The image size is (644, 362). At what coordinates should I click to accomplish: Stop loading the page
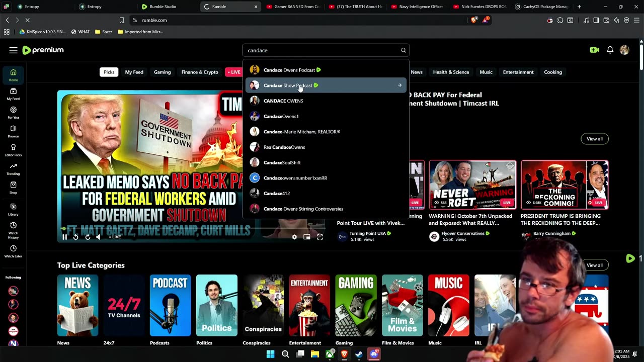point(27,20)
